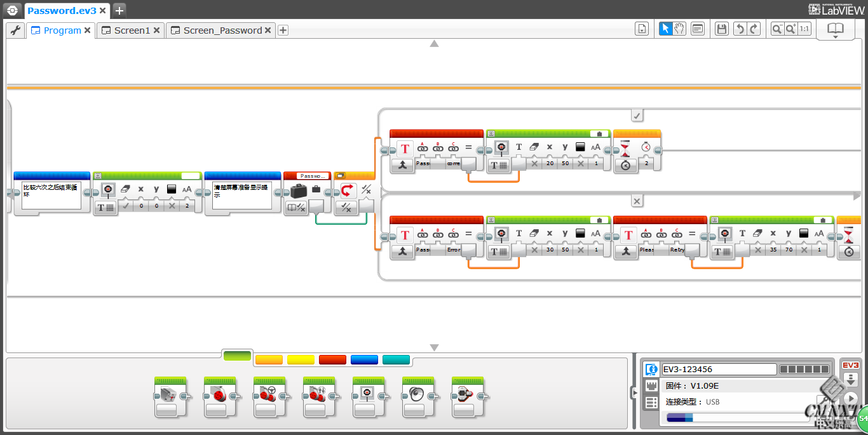Add a new project with plus button
Image resolution: width=868 pixels, height=435 pixels.
119,10
